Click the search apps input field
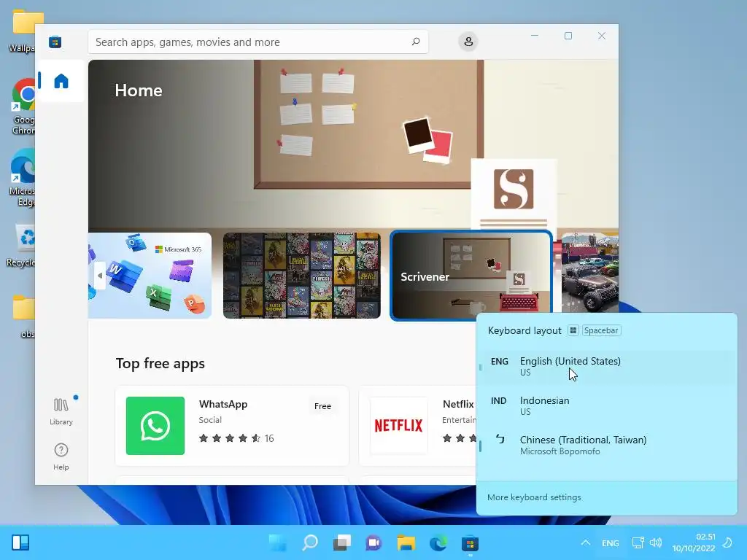747x560 pixels. point(258,42)
